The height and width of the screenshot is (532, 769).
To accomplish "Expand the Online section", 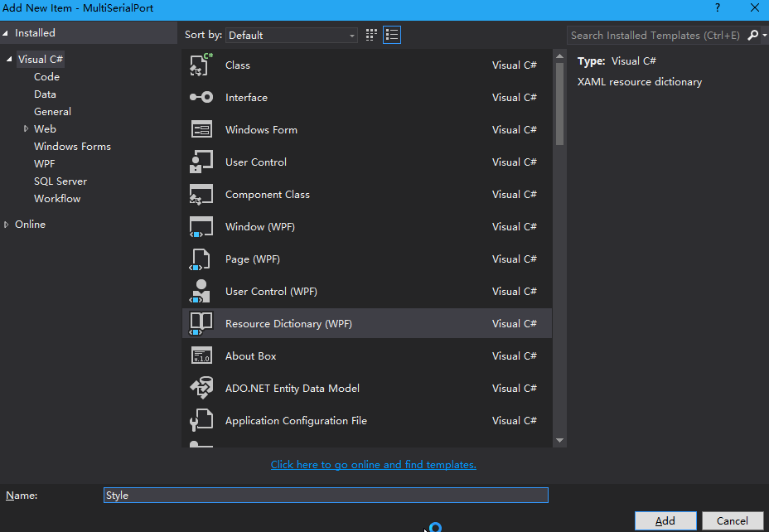I will (x=7, y=224).
